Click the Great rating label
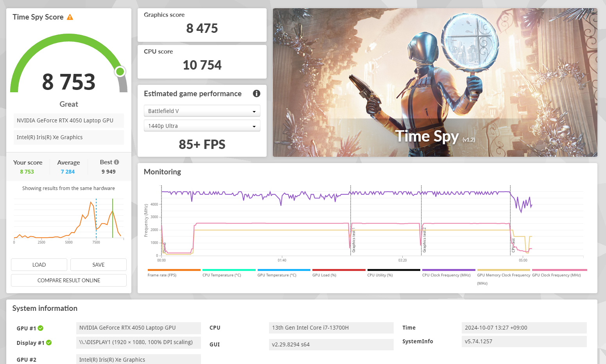 click(69, 104)
